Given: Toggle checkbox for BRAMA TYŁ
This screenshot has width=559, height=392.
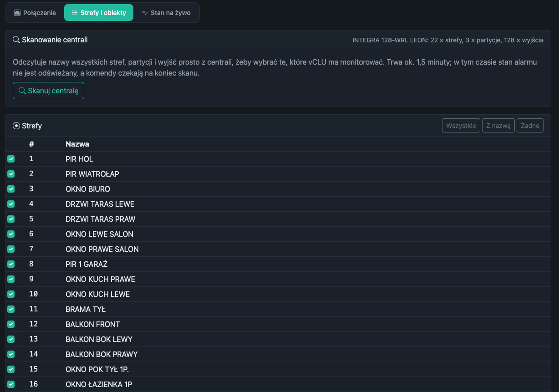Looking at the screenshot, I should point(11,309).
